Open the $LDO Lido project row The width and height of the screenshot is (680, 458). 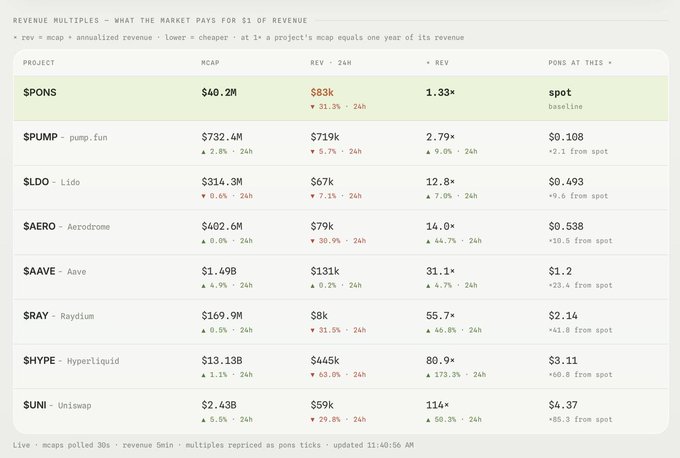(341, 188)
